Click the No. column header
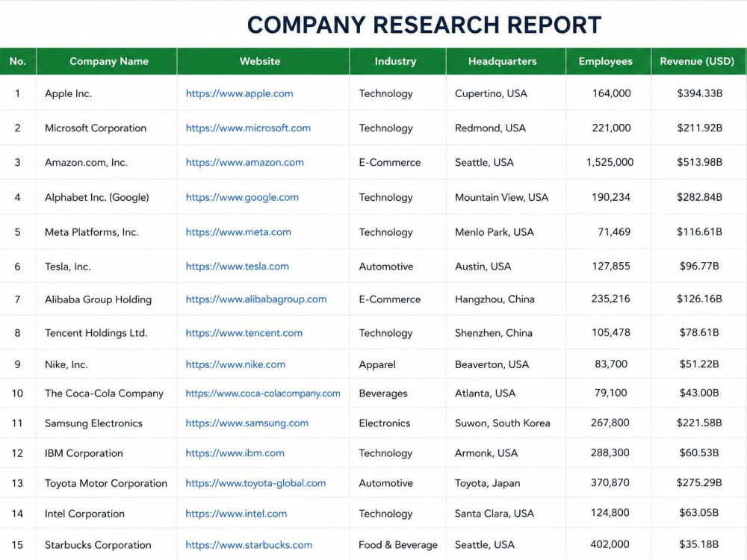This screenshot has width=747, height=560. pyautogui.click(x=18, y=61)
